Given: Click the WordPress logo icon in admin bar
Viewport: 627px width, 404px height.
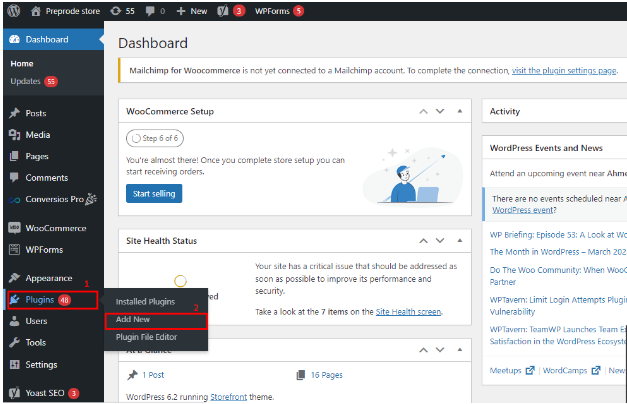Looking at the screenshot, I should 14,11.
